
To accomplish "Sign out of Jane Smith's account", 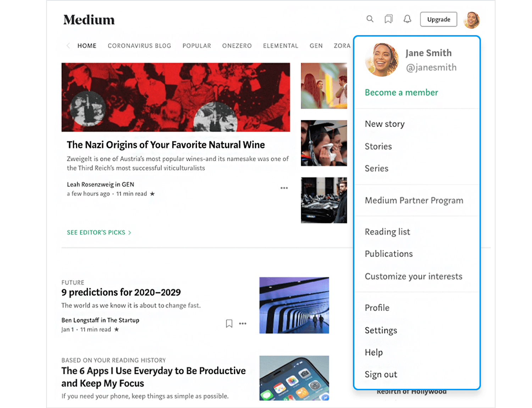I will click(381, 374).
